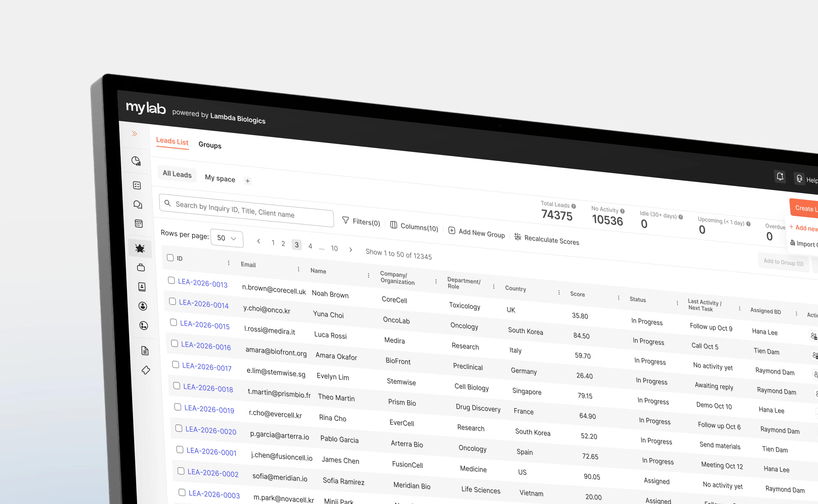This screenshot has width=818, height=504.
Task: Switch to the Groups tab
Action: click(x=210, y=145)
